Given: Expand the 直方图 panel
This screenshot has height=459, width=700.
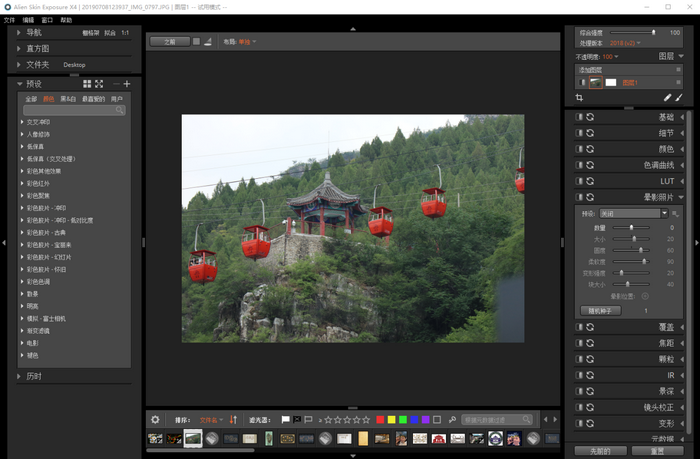Looking at the screenshot, I should click(x=19, y=48).
